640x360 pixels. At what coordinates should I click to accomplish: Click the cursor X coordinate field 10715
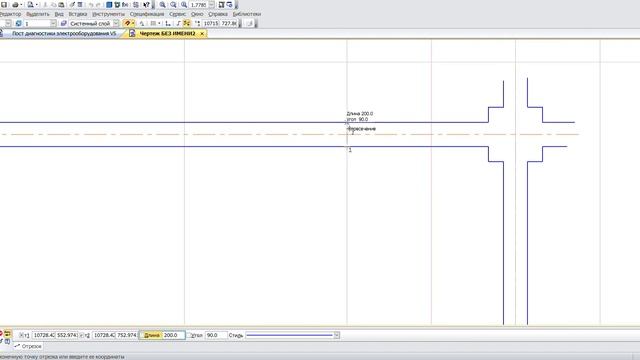click(211, 23)
